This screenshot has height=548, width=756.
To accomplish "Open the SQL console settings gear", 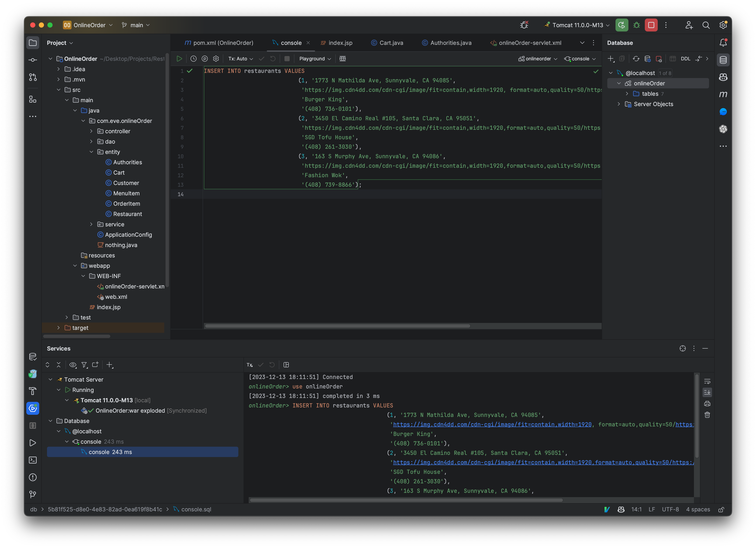I will (216, 59).
